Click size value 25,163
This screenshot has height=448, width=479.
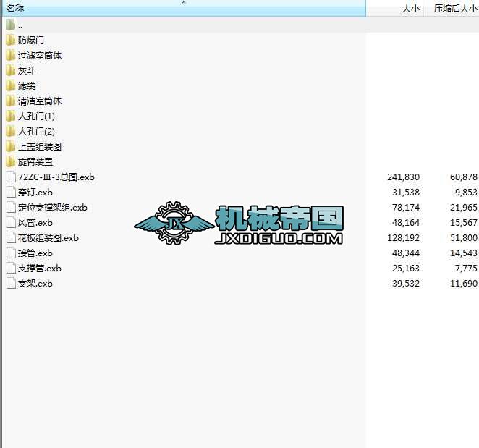[x=406, y=269]
